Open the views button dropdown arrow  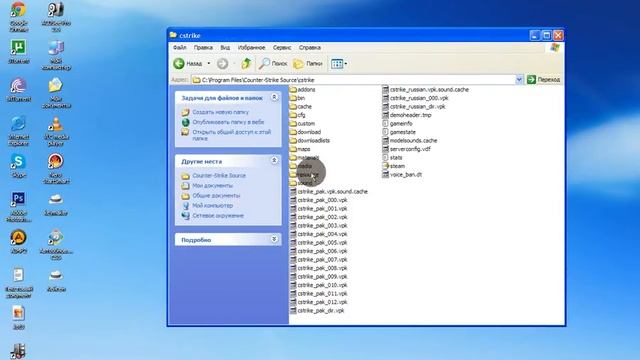coord(346,64)
